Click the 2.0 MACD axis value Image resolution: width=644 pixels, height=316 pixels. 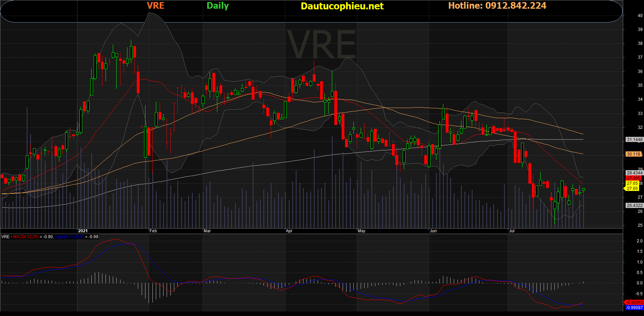(639, 241)
